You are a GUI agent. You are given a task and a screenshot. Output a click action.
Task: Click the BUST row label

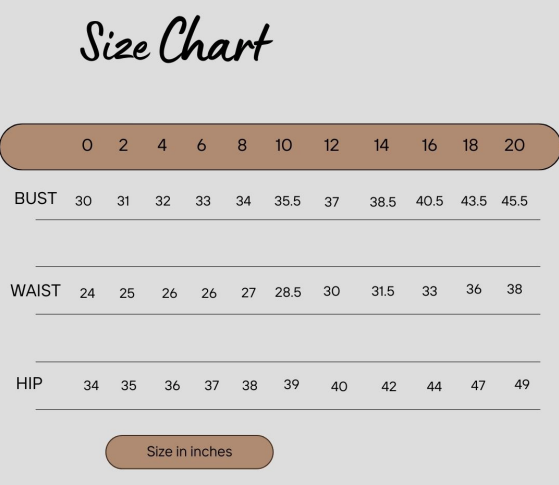pyautogui.click(x=35, y=198)
